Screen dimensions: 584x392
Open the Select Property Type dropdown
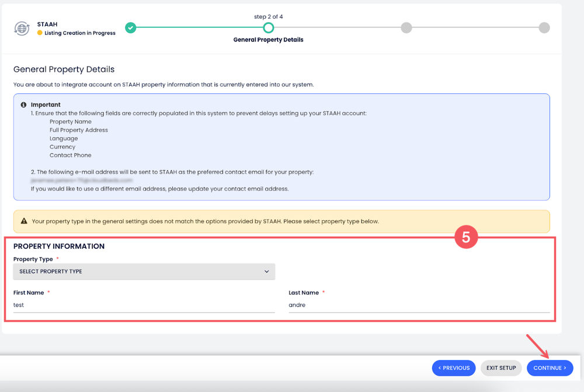point(144,272)
